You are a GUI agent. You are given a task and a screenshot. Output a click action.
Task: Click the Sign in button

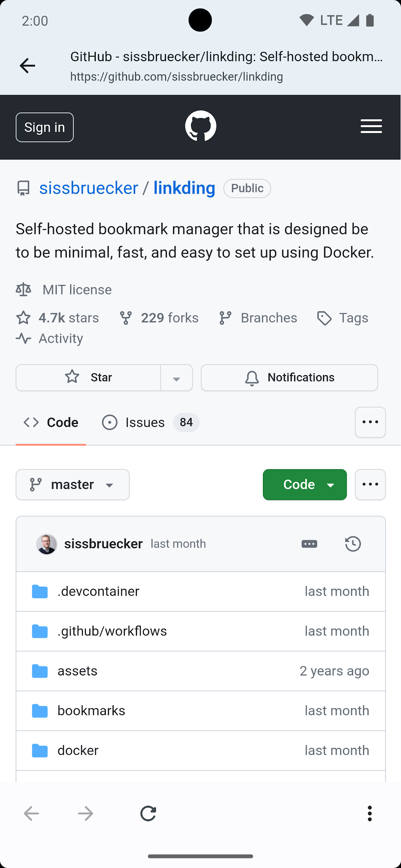pos(45,127)
